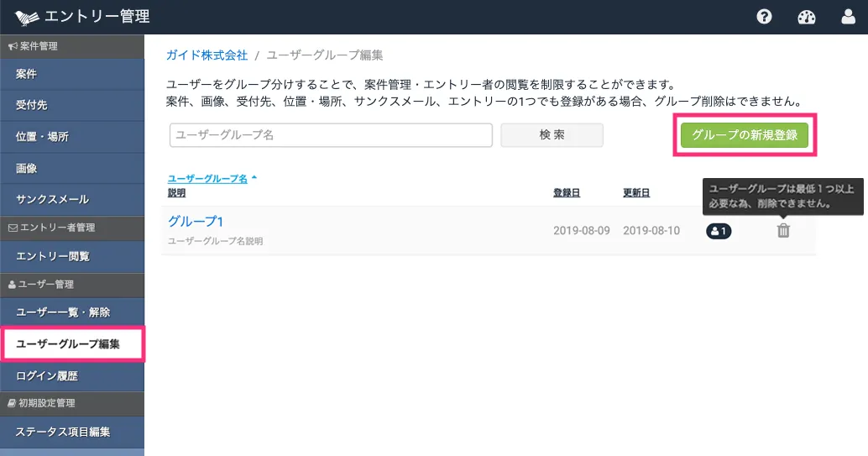Click the trash icon for グループ1
The height and width of the screenshot is (456, 868).
783,231
